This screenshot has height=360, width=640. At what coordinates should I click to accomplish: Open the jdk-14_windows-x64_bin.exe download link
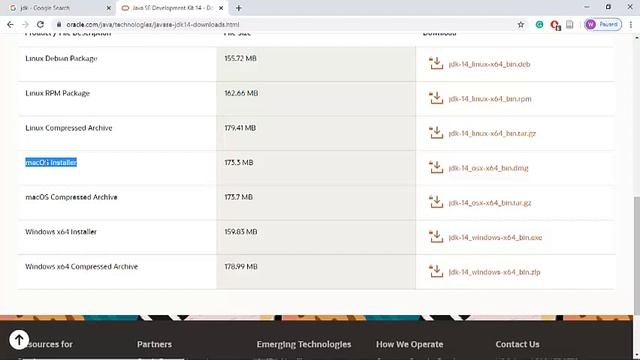pyautogui.click(x=495, y=238)
